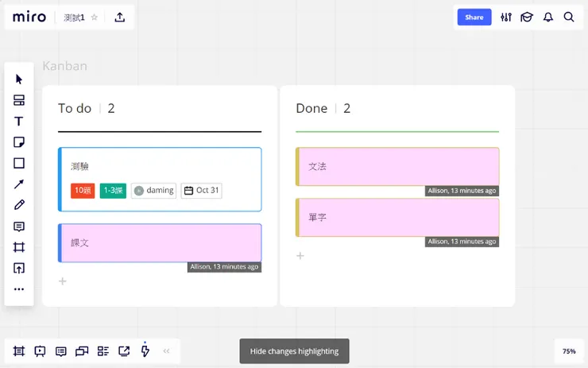Viewport: 588px width, 368px height.
Task: Expand more tools with three dots
Action: tap(19, 289)
